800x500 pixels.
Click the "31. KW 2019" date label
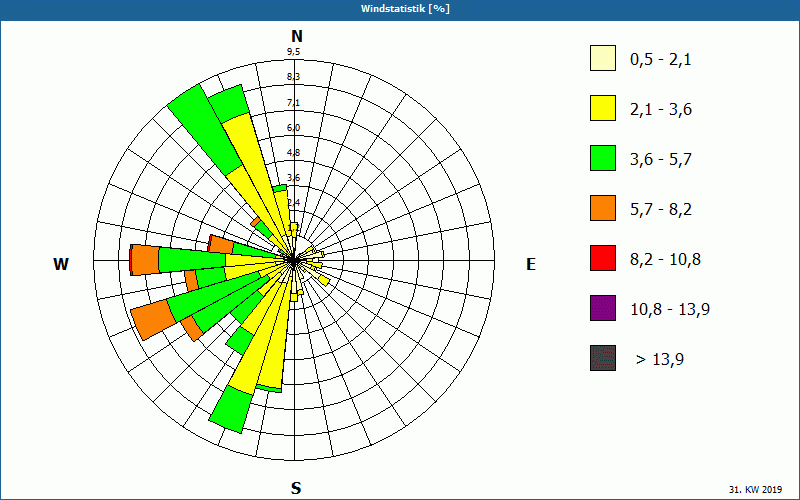pyautogui.click(x=755, y=490)
